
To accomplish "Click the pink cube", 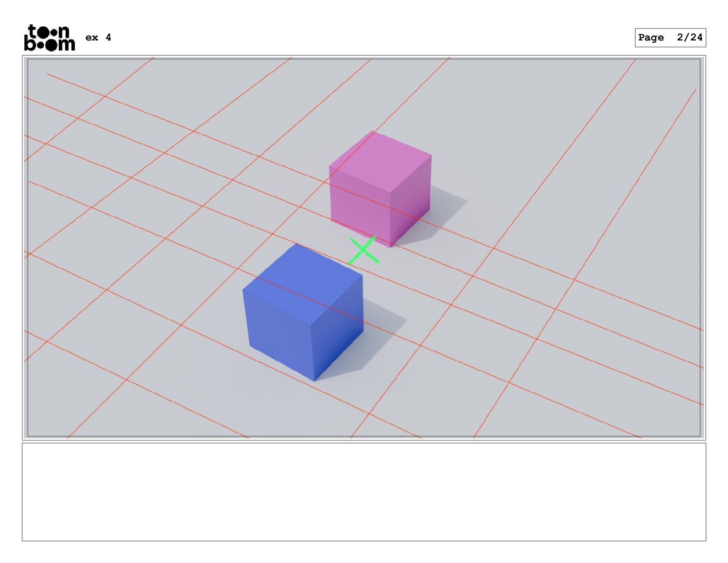I will pos(381,189).
